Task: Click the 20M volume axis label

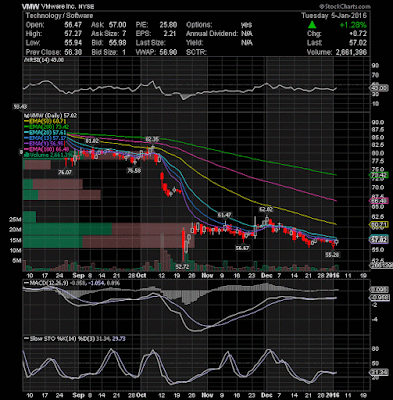Action: click(x=15, y=230)
